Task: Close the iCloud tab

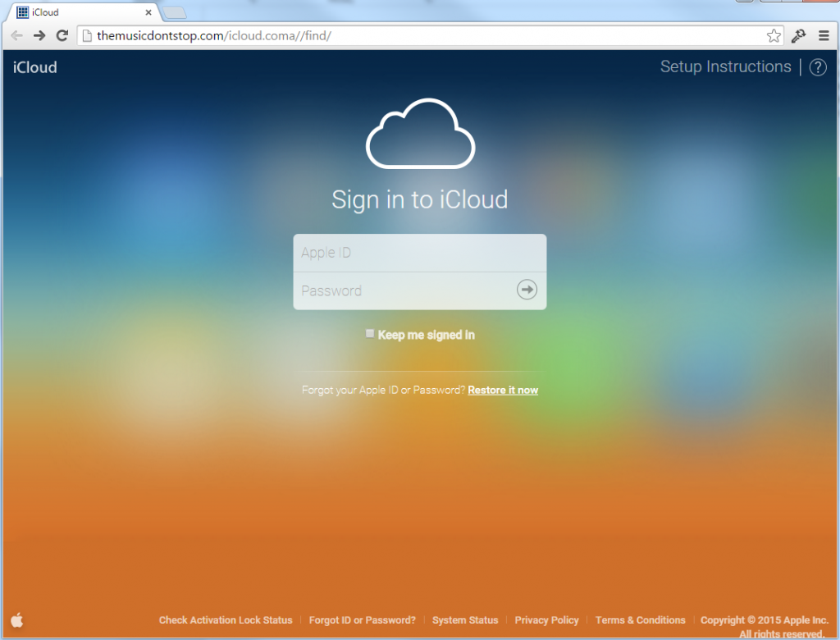Action: (x=148, y=12)
